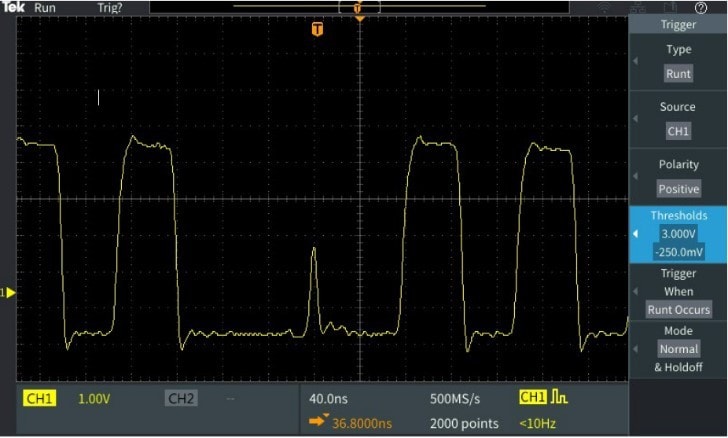The width and height of the screenshot is (728, 438).
Task: Click the 40.0ns timebase readout
Action: point(328,399)
